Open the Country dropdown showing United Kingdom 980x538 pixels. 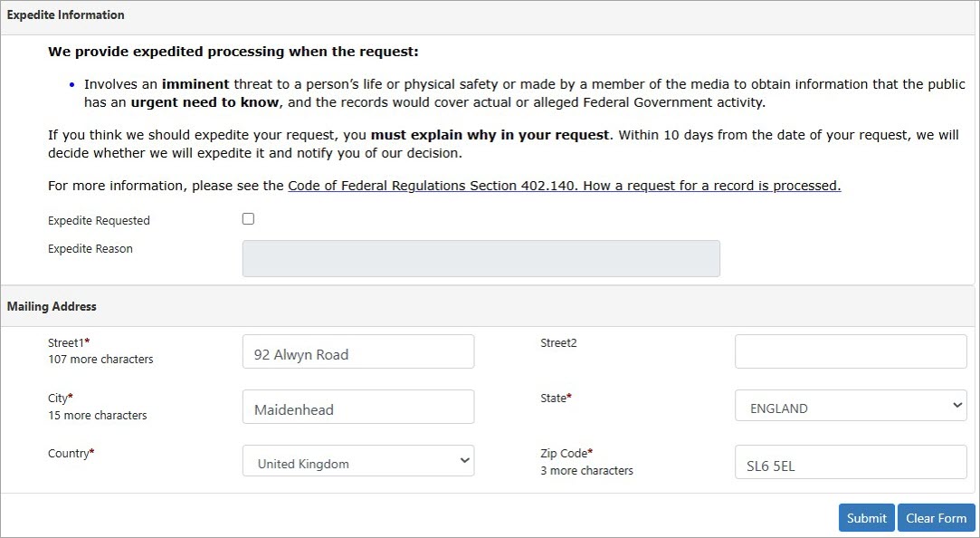[x=357, y=461]
